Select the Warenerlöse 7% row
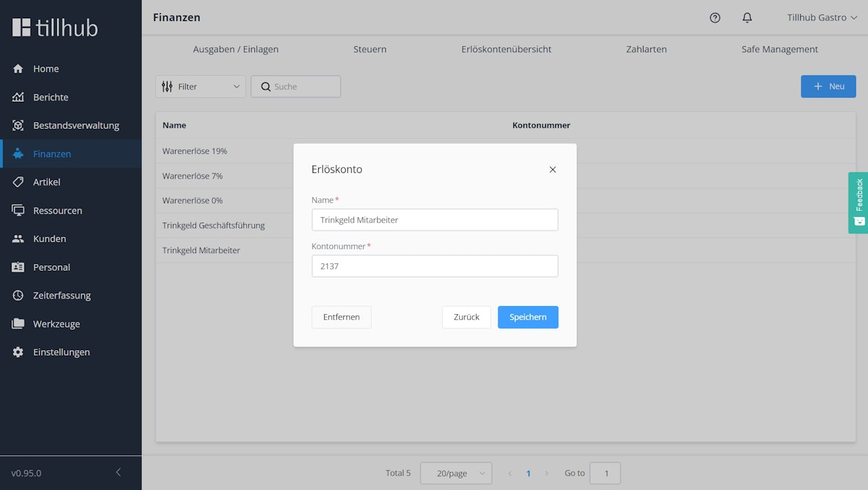Viewport: 868px width, 490px height. pyautogui.click(x=506, y=176)
